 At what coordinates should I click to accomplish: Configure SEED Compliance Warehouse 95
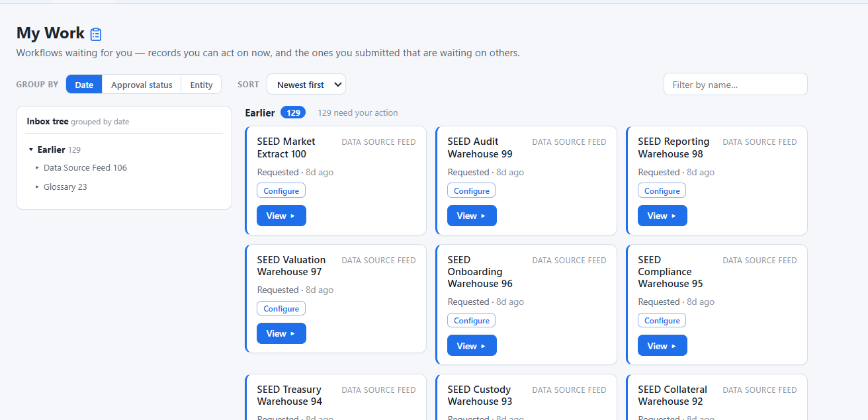[662, 320]
